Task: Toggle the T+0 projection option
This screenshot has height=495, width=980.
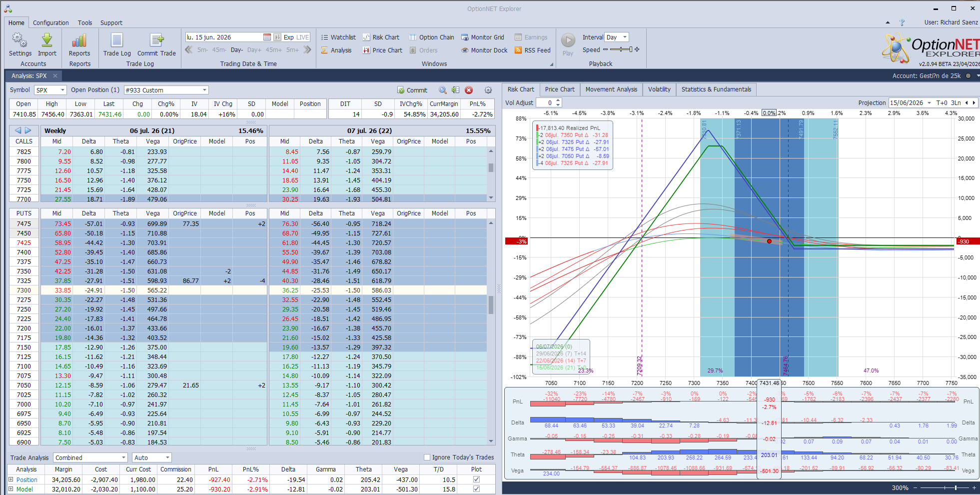Action: 942,102
